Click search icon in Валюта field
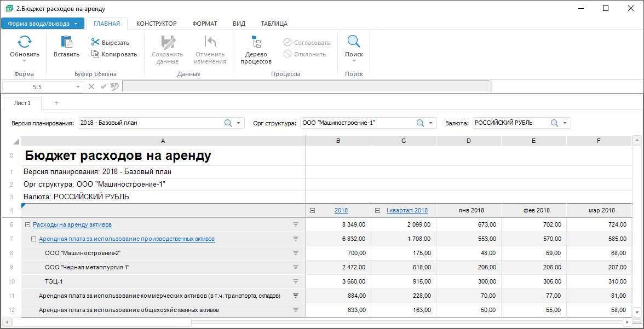The width and height of the screenshot is (644, 329). (554, 123)
